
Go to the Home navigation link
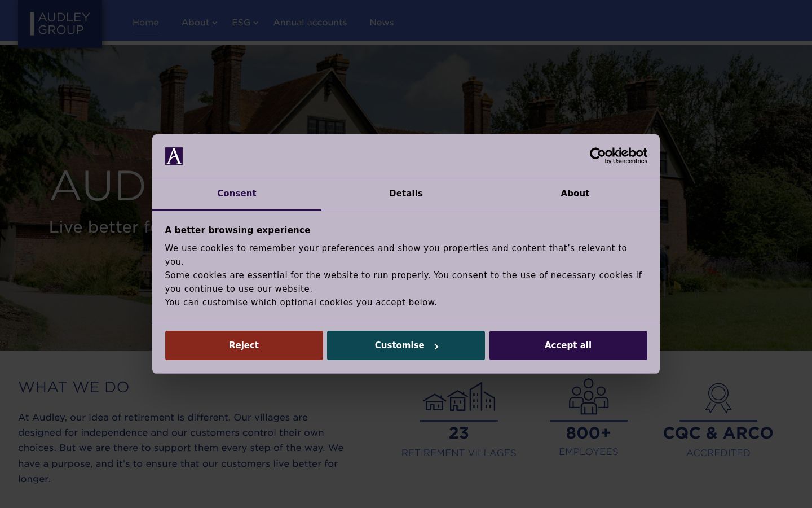(145, 23)
